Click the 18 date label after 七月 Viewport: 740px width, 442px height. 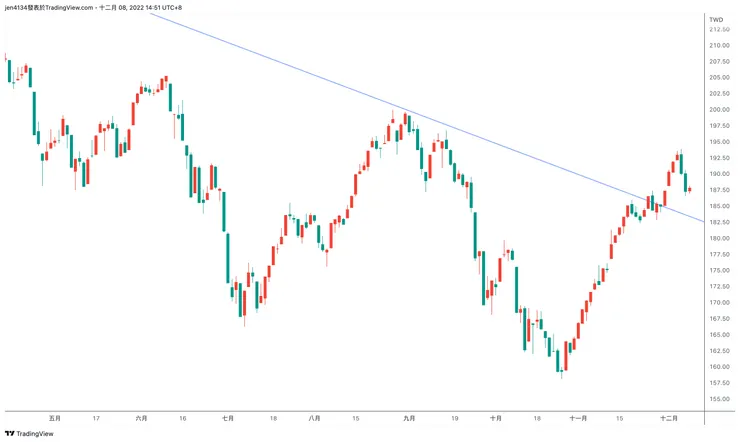pyautogui.click(x=273, y=418)
